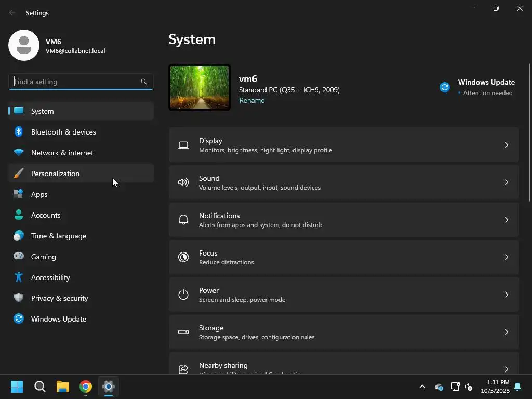Image resolution: width=532 pixels, height=399 pixels.
Task: Click the Find a setting search box
Action: 81,82
